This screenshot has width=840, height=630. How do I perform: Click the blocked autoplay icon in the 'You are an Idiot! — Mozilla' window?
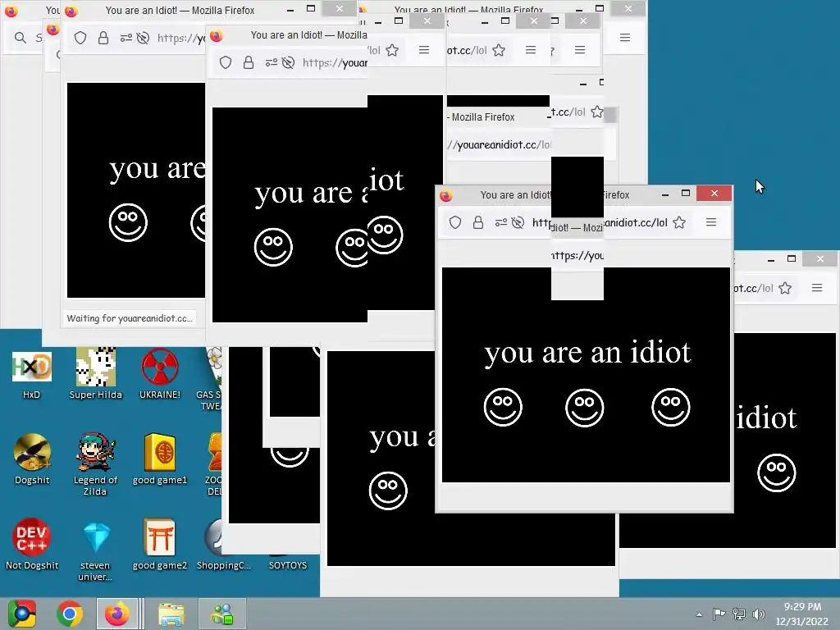[x=288, y=62]
